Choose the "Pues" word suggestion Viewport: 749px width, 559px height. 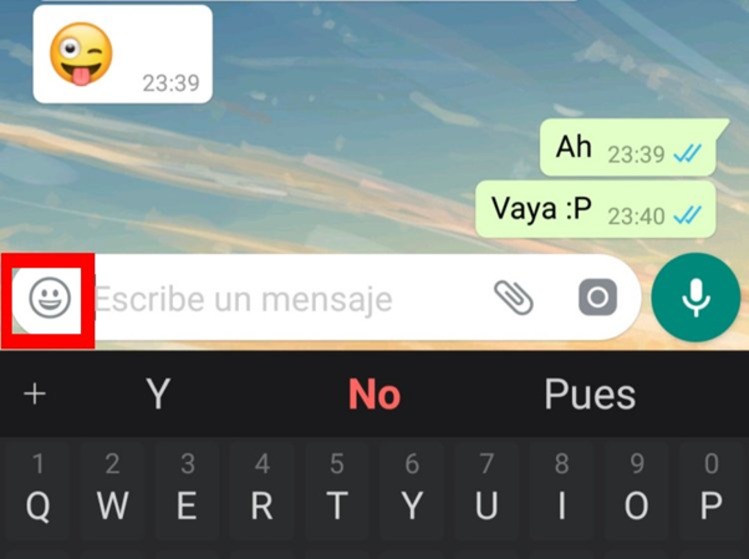click(x=590, y=395)
